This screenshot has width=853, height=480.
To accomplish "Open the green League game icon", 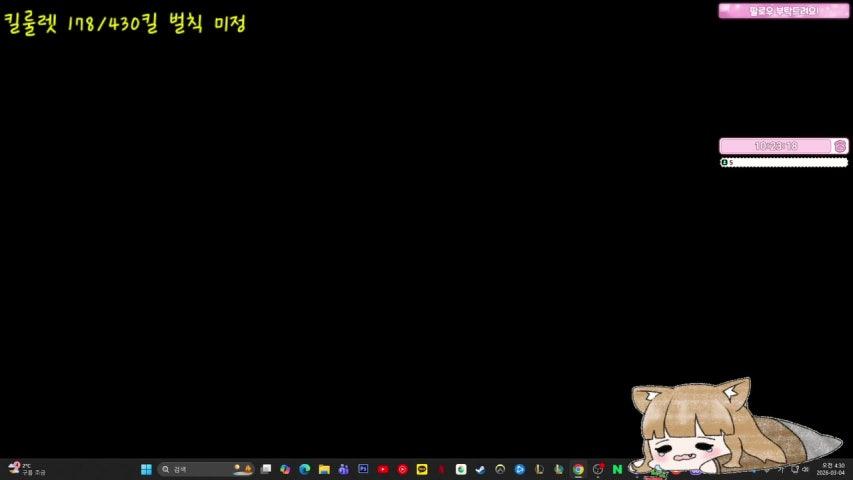I will click(559, 469).
